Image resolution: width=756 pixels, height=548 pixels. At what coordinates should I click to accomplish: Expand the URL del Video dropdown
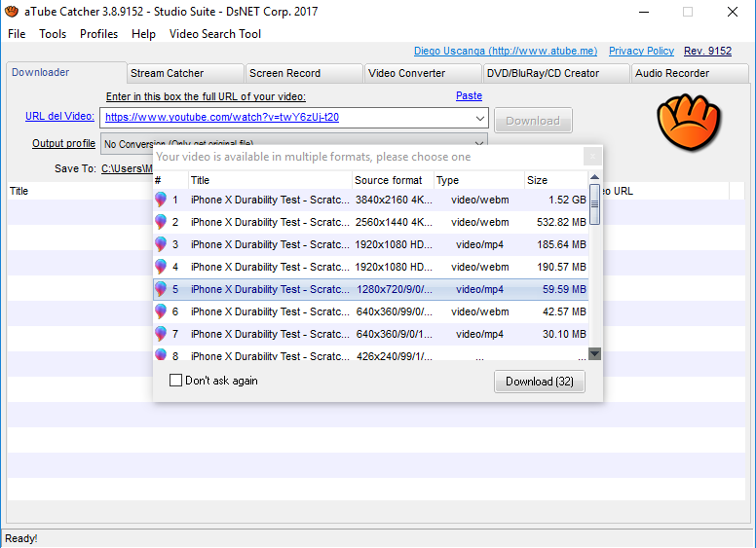[479, 118]
